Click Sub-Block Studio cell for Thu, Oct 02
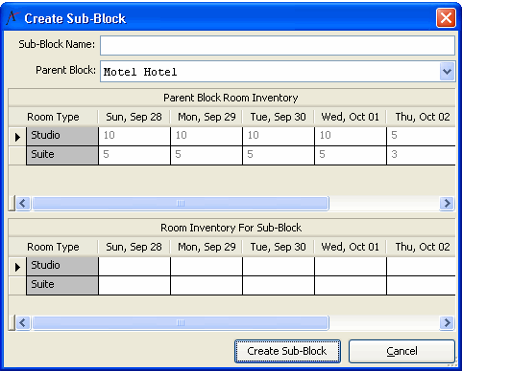Viewport: 529px width, 371px height. click(x=421, y=266)
